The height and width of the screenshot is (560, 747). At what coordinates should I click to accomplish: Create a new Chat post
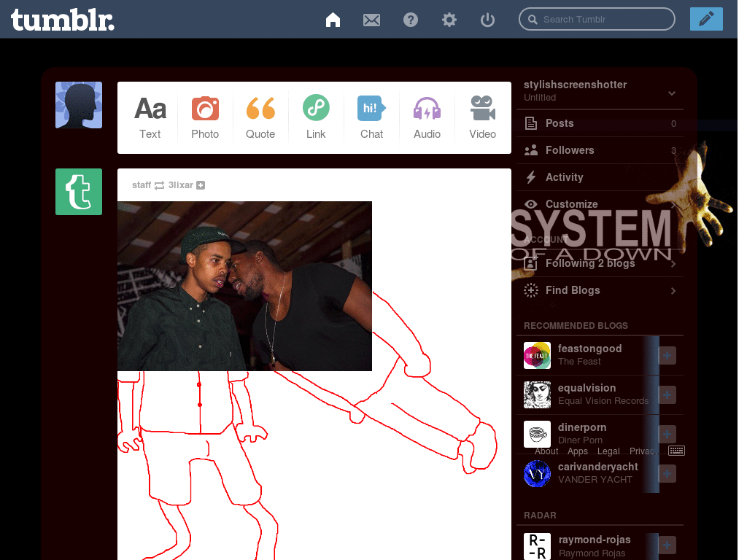coord(371,117)
